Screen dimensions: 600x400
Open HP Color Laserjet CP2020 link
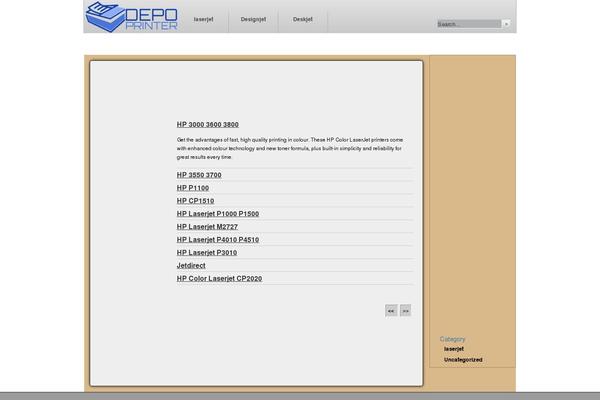[x=219, y=279]
